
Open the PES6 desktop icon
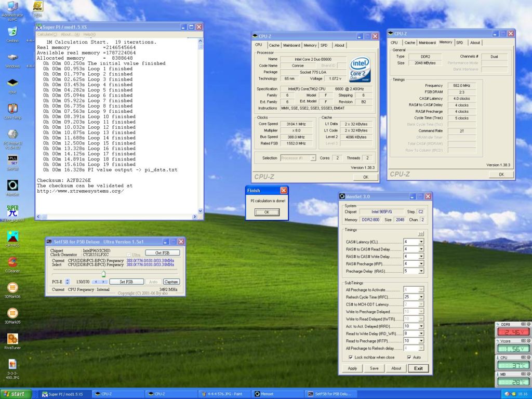coord(37,9)
